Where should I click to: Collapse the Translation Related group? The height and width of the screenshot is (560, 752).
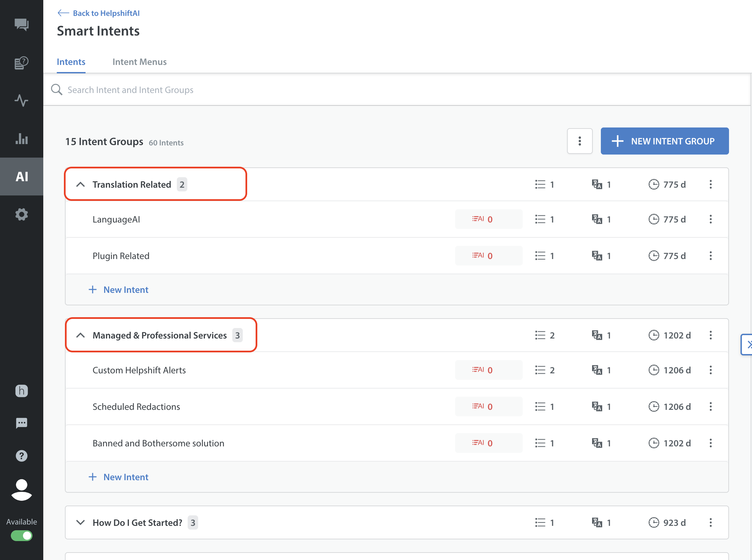(x=80, y=184)
